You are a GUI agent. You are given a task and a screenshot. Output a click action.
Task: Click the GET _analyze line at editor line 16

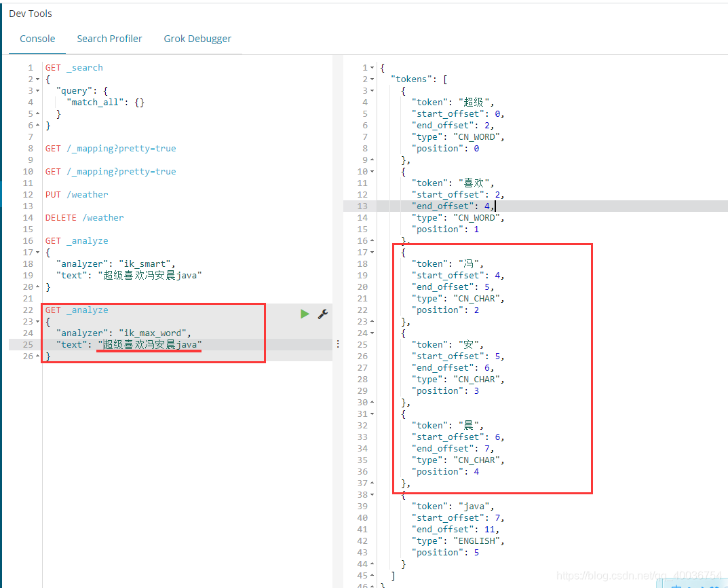77,241
